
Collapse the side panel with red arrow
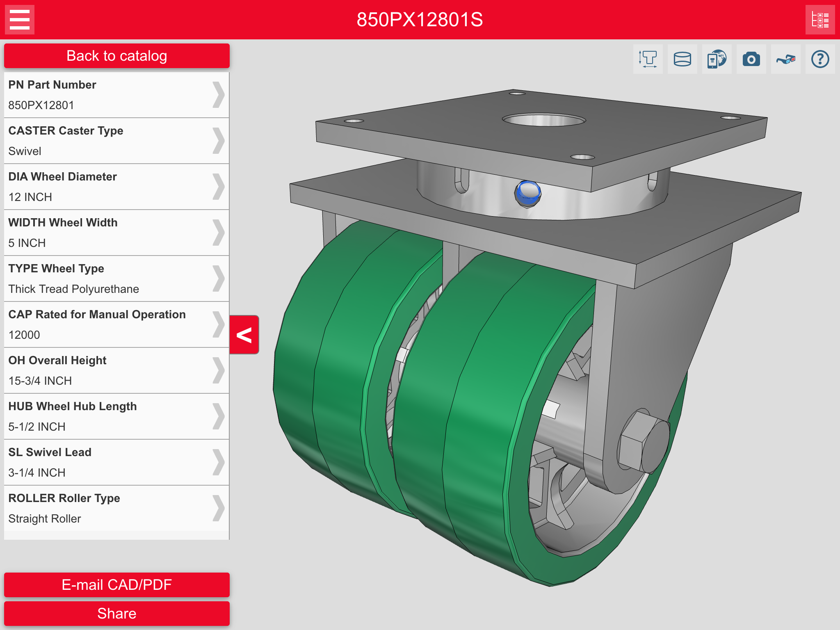click(244, 335)
